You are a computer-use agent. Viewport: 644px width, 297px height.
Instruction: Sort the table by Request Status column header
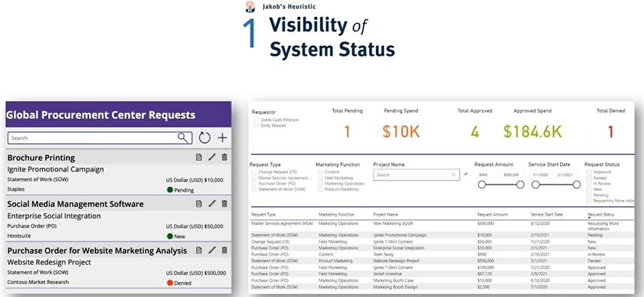click(601, 214)
